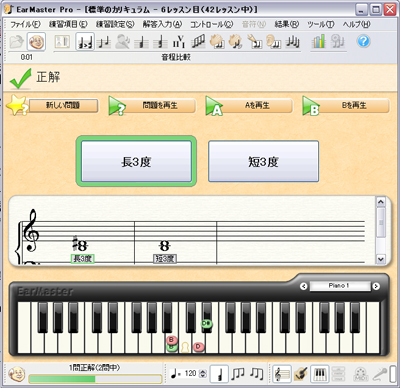Click the 新しい問題 button
400x388 pixels.
pyautogui.click(x=63, y=105)
